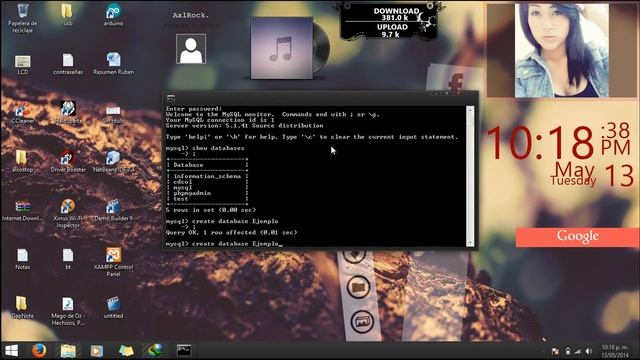Open the usb folder on desktop
640x360 pixels.
point(68,15)
